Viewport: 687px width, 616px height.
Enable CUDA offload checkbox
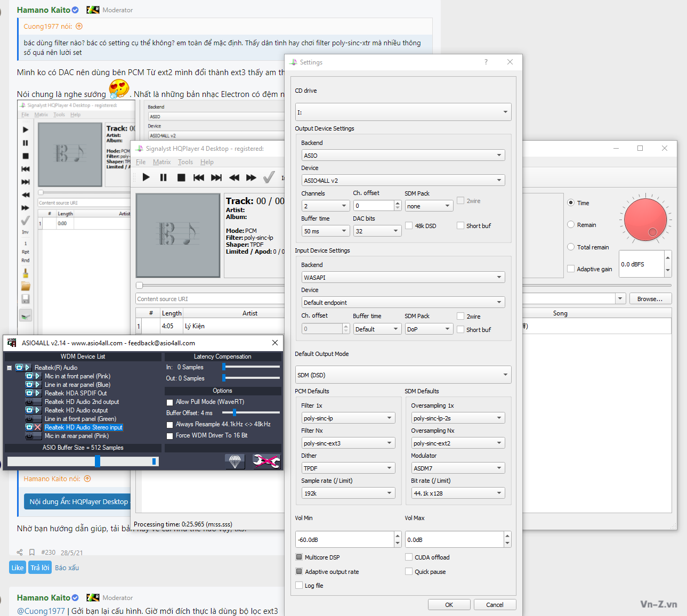pos(409,557)
